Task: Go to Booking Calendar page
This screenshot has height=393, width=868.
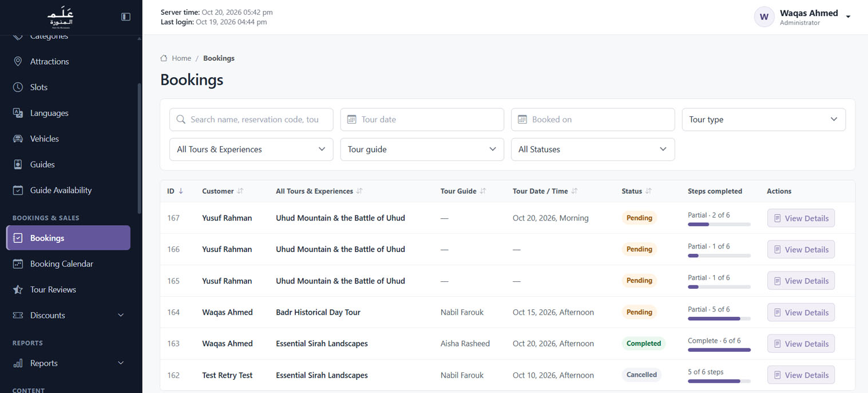Action: pos(68,264)
